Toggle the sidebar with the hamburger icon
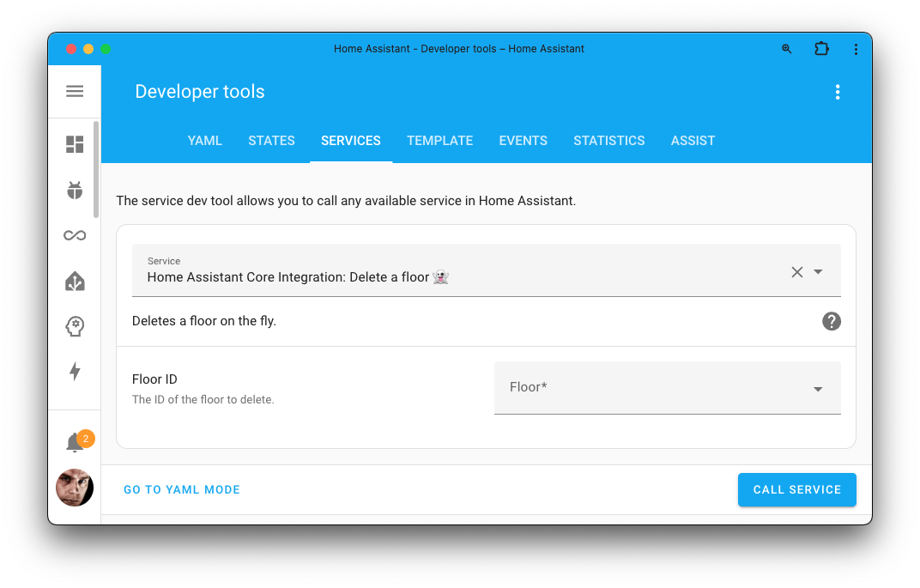Viewport: 920px width, 588px height. [x=75, y=91]
